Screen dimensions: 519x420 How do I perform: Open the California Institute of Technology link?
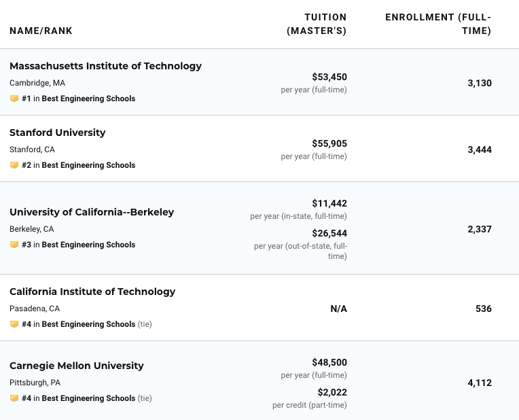[x=92, y=292]
